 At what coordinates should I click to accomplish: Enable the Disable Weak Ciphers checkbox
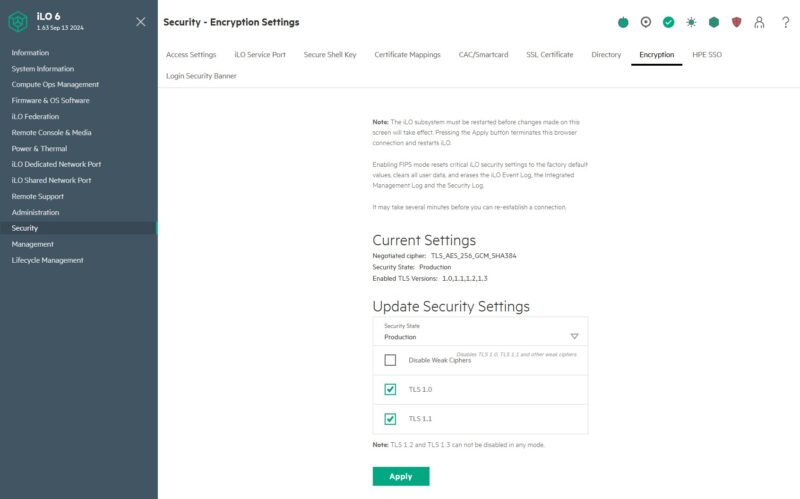click(390, 360)
